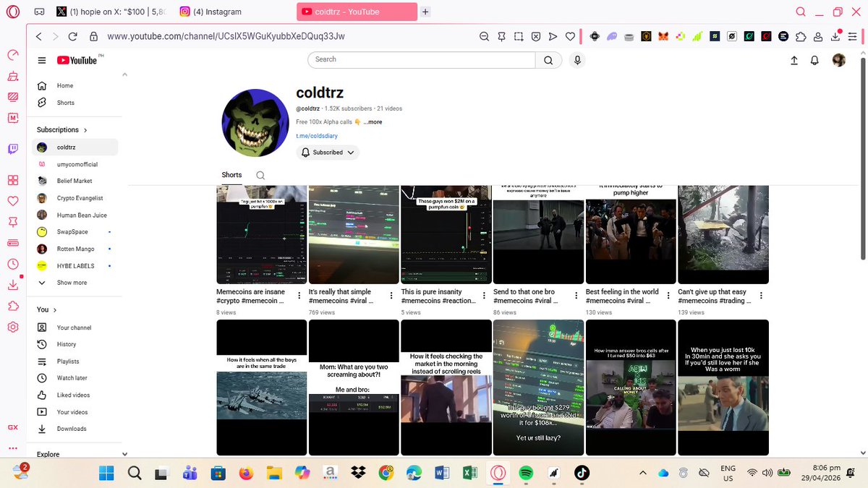Select the Shorts tab on the channel
This screenshot has width=868, height=488.
click(x=231, y=175)
